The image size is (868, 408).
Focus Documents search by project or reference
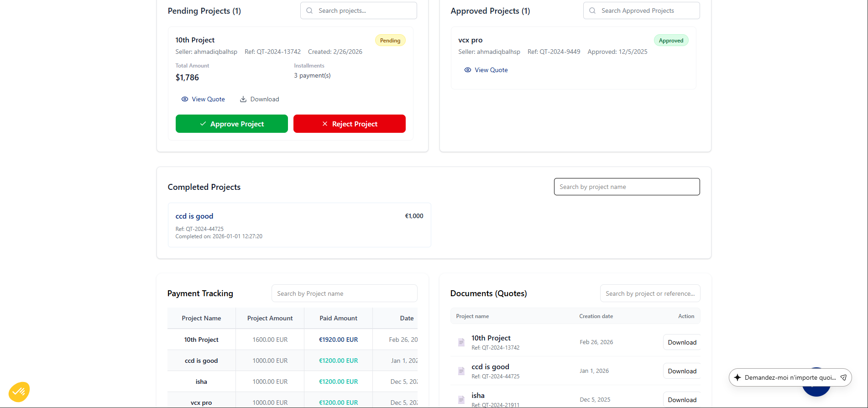pos(650,293)
